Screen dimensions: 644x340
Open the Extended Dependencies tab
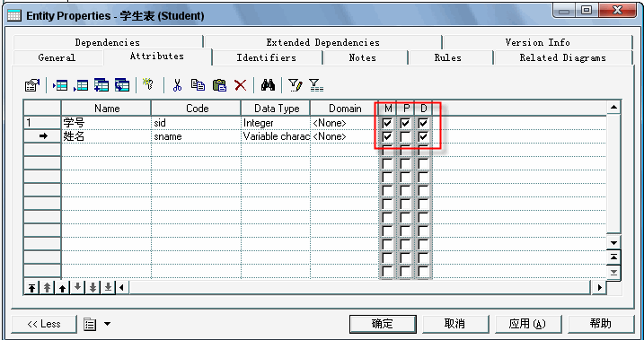(322, 42)
